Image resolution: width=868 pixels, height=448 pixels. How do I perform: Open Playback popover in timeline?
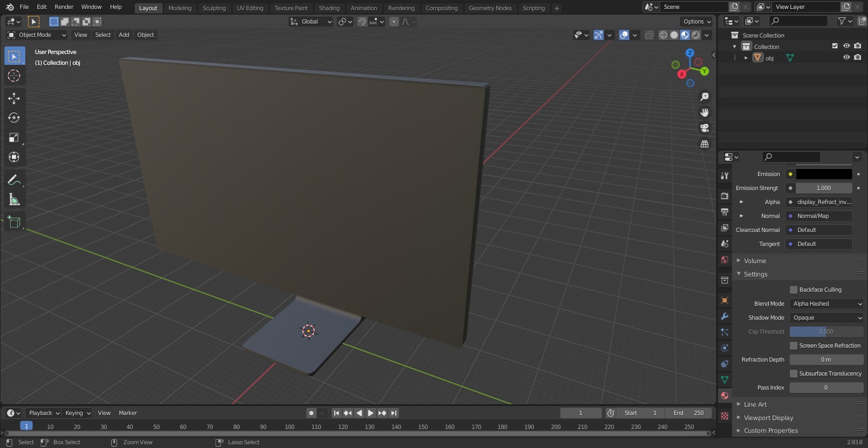(43, 413)
